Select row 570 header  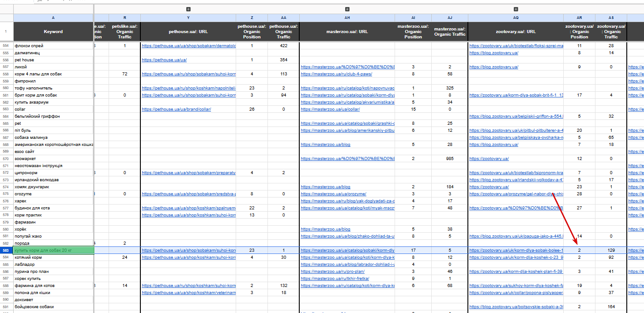point(6,159)
